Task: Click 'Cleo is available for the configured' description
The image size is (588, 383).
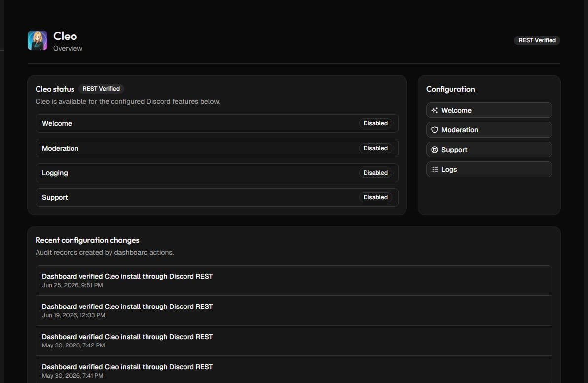Action: [x=128, y=101]
